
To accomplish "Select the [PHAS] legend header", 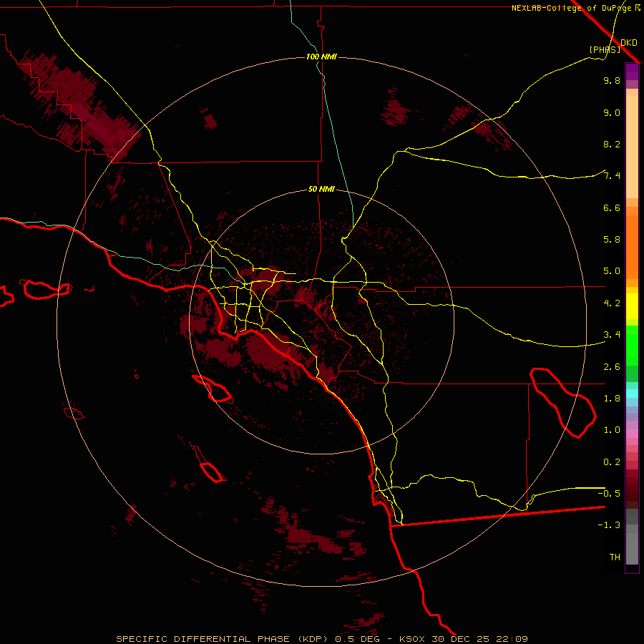I will click(605, 49).
